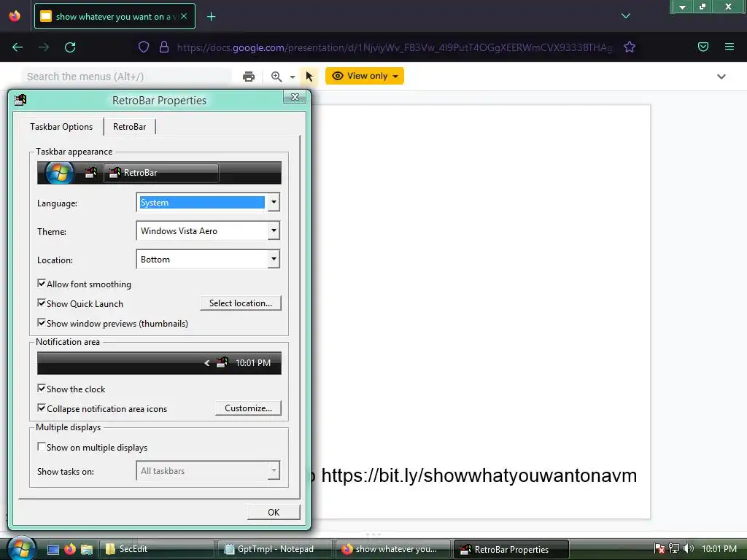Open the Firefox hamburger menu

pos(729,47)
